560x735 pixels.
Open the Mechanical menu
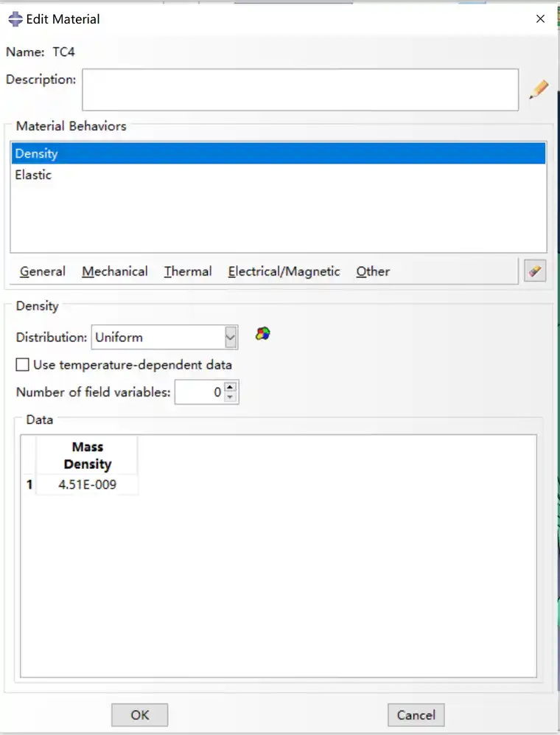tap(115, 271)
